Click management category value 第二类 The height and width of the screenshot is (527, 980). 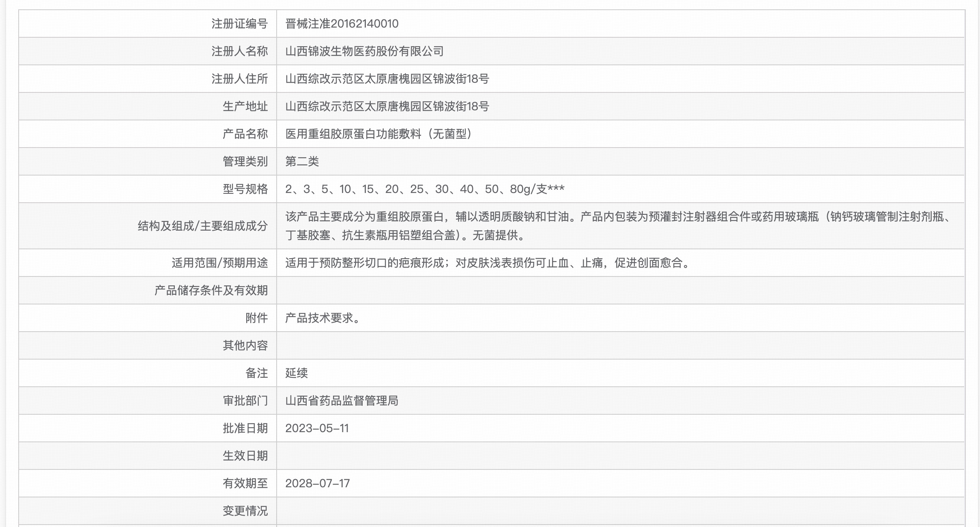coord(302,162)
